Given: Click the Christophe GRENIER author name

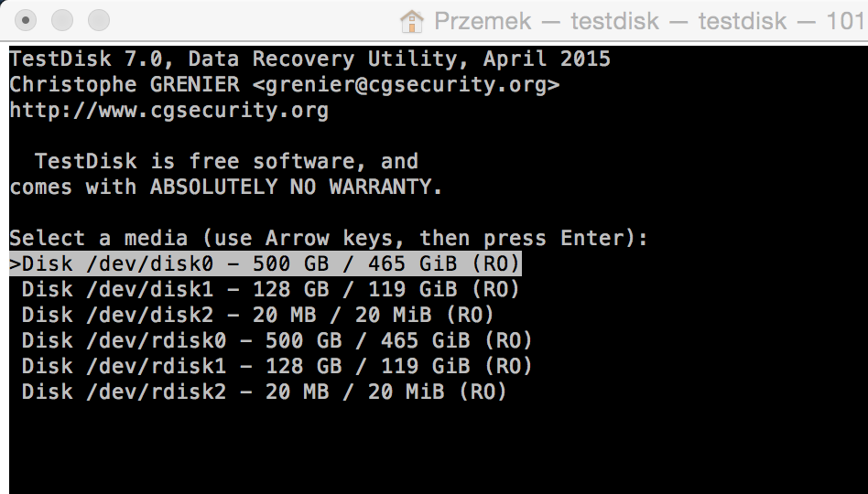Looking at the screenshot, I should pyautogui.click(x=125, y=85).
